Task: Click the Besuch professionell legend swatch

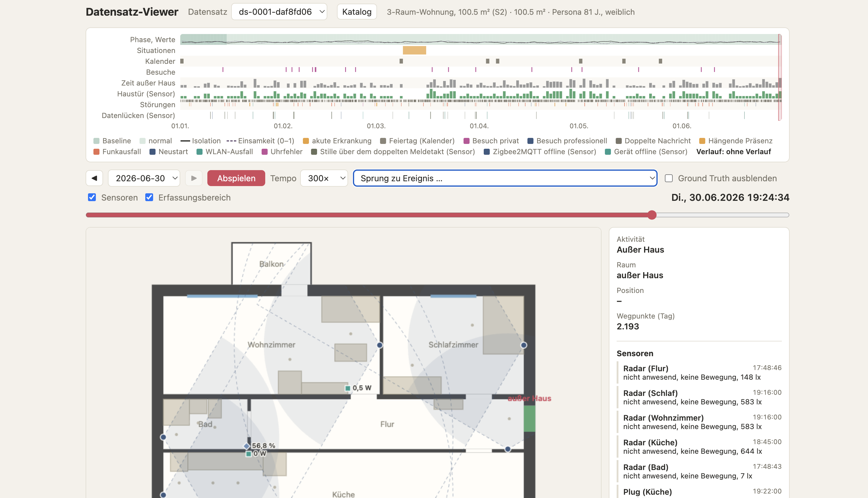Action: (x=530, y=141)
